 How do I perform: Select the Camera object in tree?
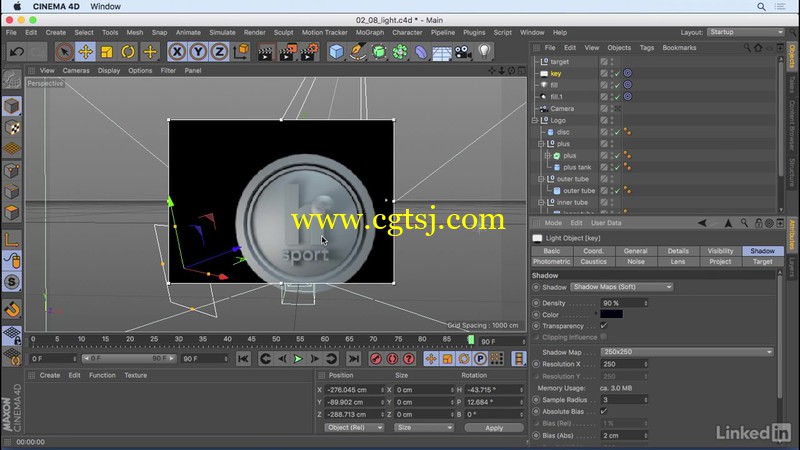click(x=562, y=109)
